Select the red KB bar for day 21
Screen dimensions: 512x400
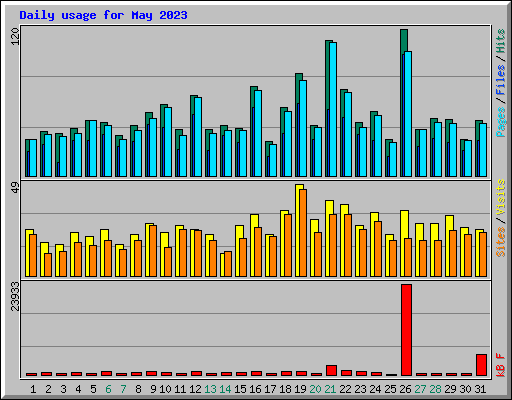point(331,371)
